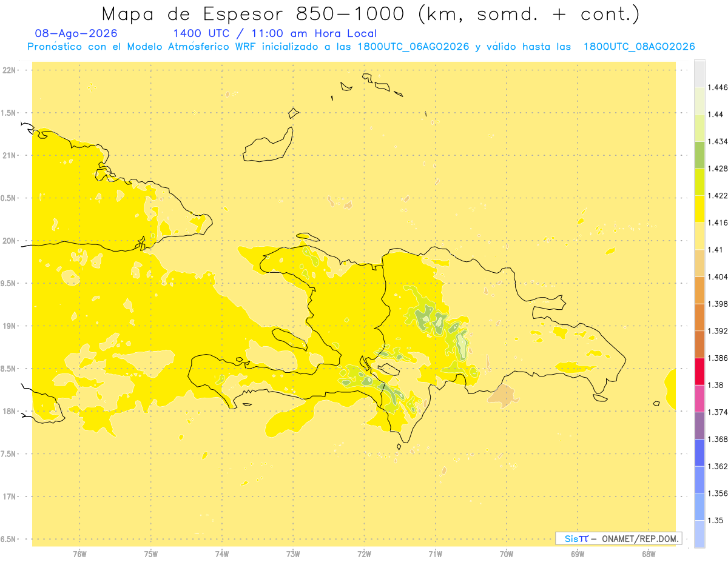Click the legend value 1.38

pyautogui.click(x=716, y=385)
